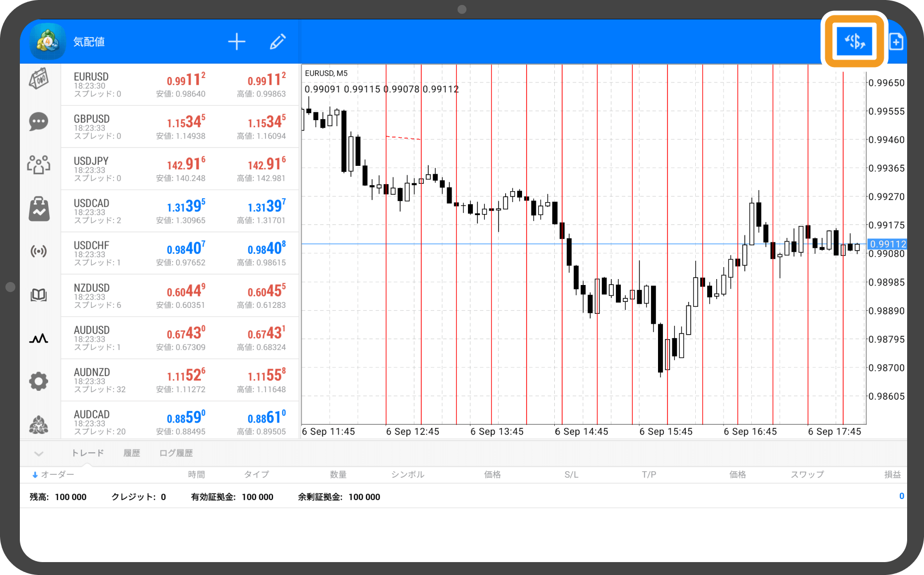Sort by the 損益 column header
Screen dimensions: 924x575
pos(892,475)
